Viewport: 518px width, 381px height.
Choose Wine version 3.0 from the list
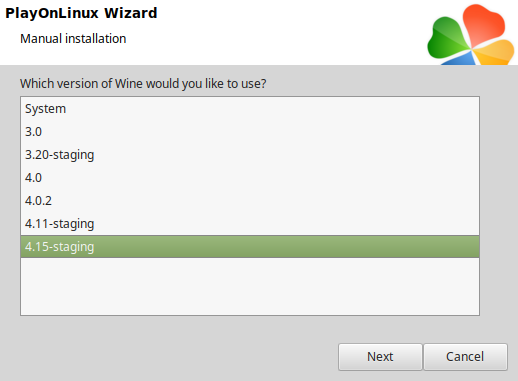250,132
